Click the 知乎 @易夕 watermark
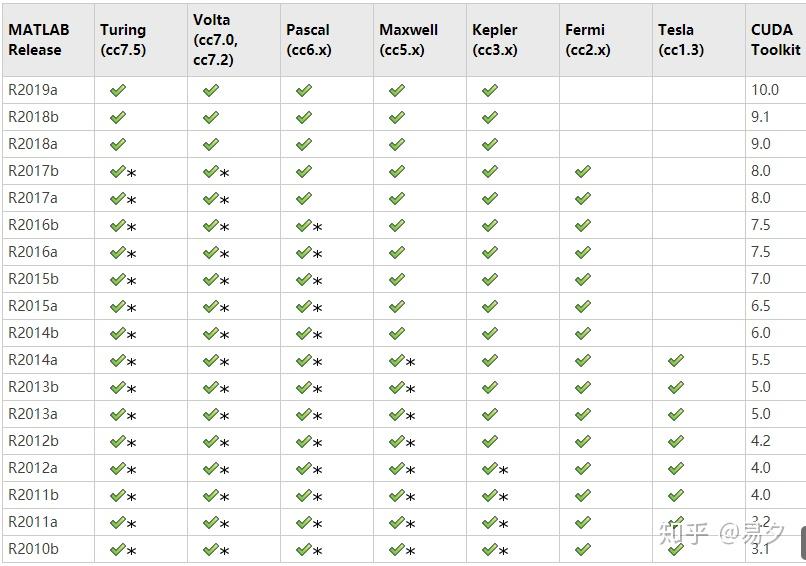 pyautogui.click(x=720, y=532)
